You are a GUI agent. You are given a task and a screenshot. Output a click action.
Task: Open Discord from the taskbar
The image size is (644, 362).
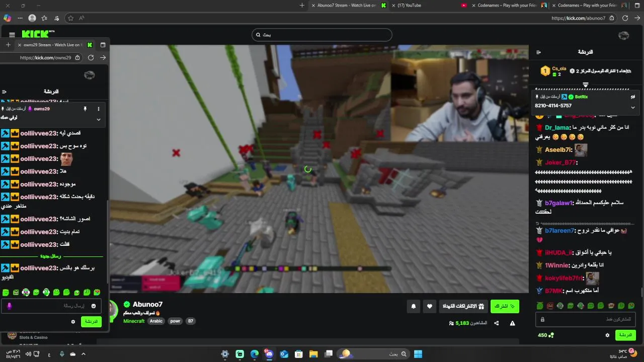pyautogui.click(x=269, y=354)
